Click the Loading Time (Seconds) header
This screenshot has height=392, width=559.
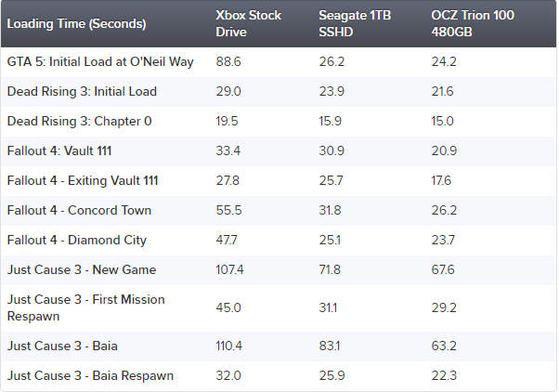click(76, 24)
